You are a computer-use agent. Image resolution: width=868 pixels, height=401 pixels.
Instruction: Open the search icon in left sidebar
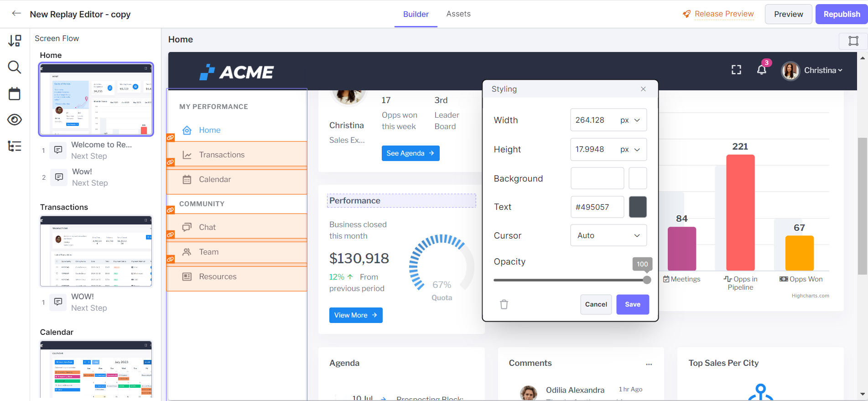point(15,67)
